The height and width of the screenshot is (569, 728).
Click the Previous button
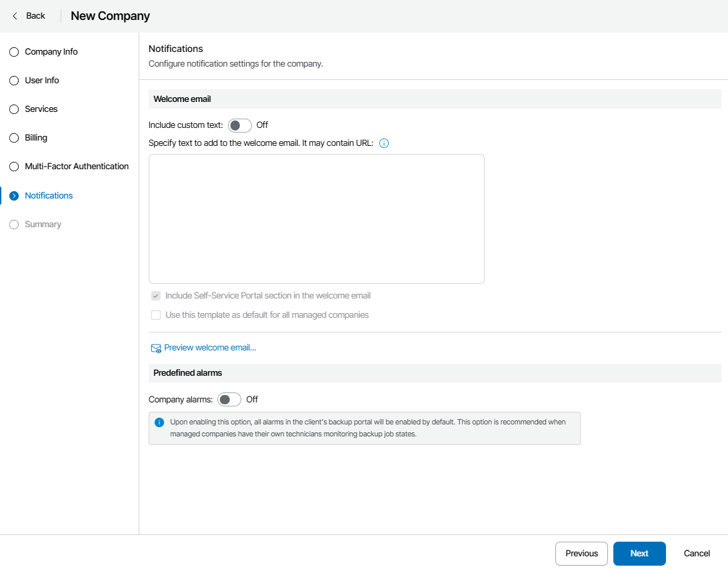click(x=581, y=554)
